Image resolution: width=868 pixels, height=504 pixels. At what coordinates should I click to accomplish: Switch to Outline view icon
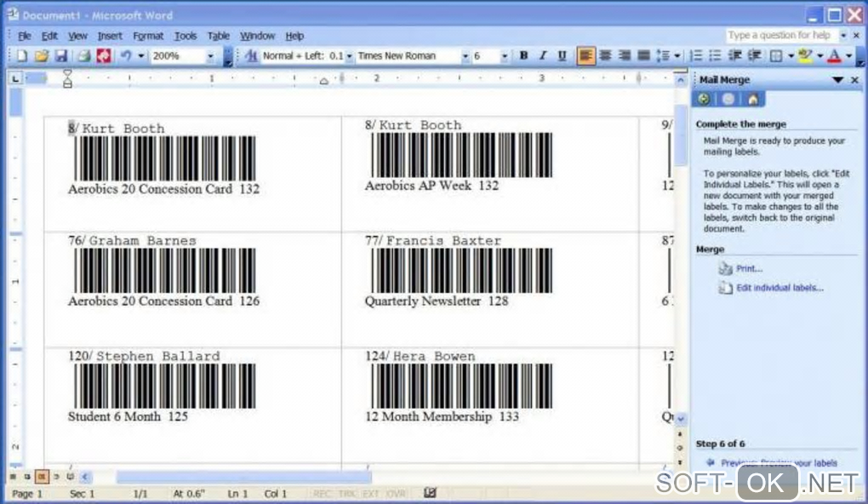coord(56,476)
